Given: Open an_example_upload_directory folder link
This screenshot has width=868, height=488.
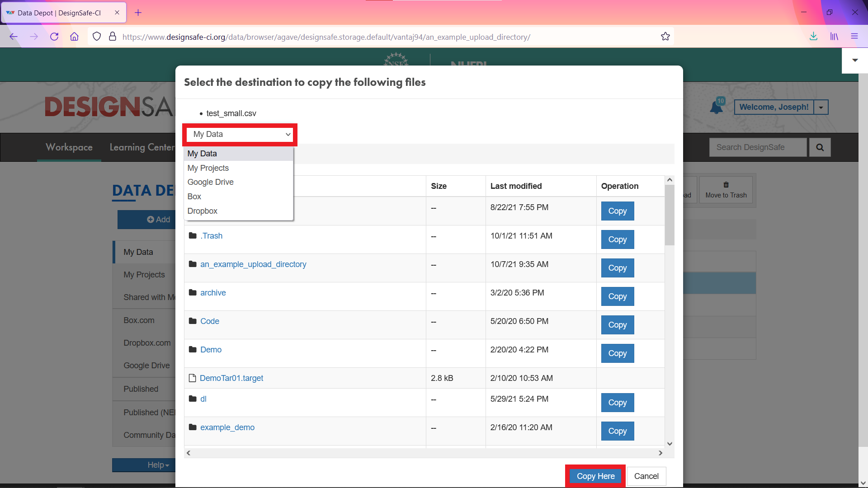Looking at the screenshot, I should click(253, 264).
